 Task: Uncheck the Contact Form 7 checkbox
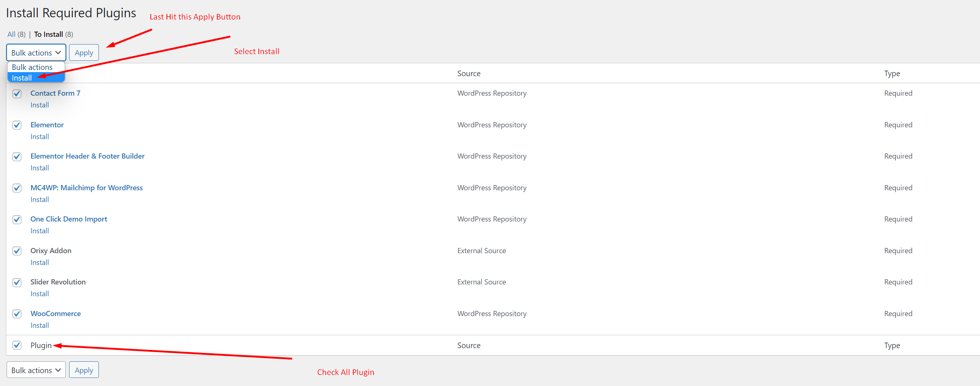tap(17, 93)
